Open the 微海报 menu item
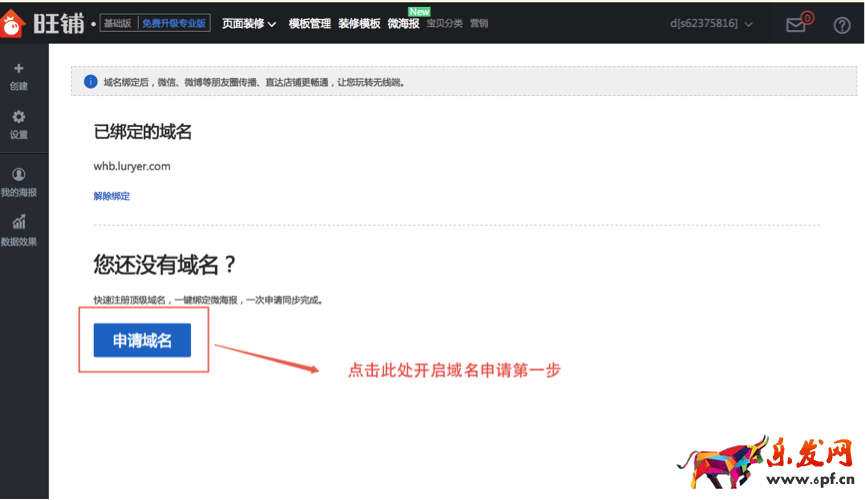 [x=403, y=24]
